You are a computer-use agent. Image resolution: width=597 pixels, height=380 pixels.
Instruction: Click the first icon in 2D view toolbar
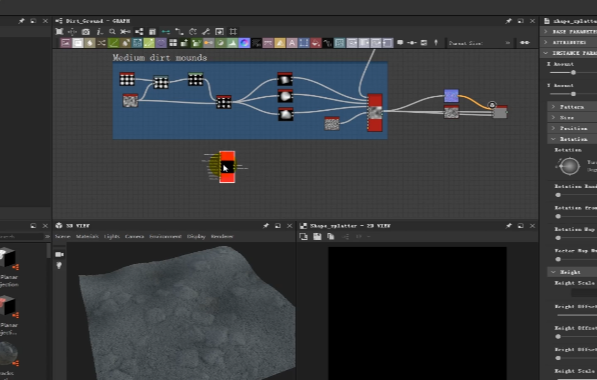(x=303, y=237)
